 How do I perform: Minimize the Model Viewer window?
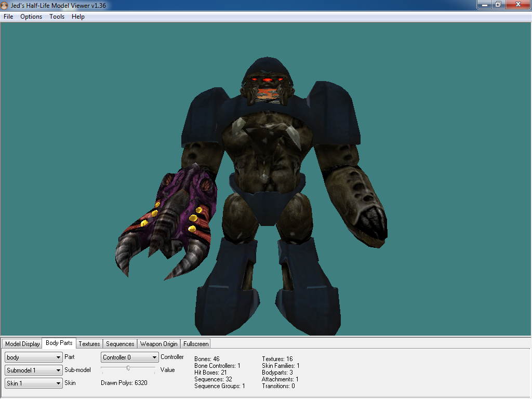485,5
